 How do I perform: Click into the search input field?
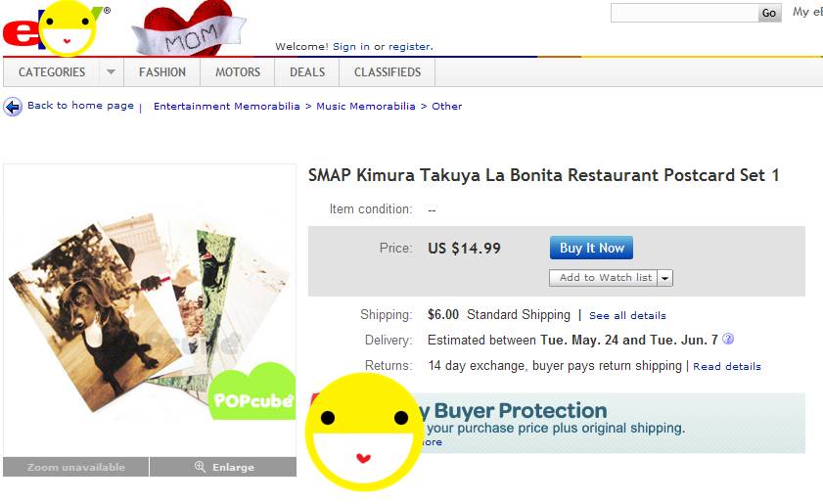coord(684,13)
